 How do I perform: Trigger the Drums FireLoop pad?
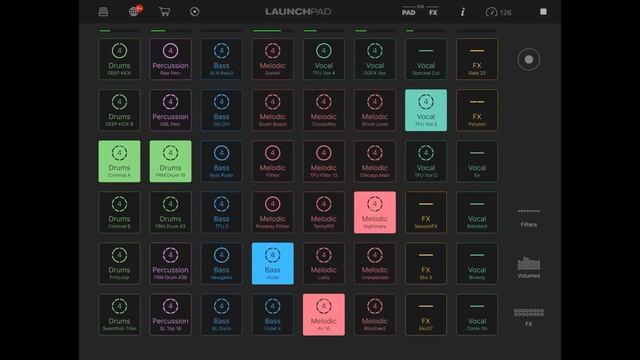point(119,263)
